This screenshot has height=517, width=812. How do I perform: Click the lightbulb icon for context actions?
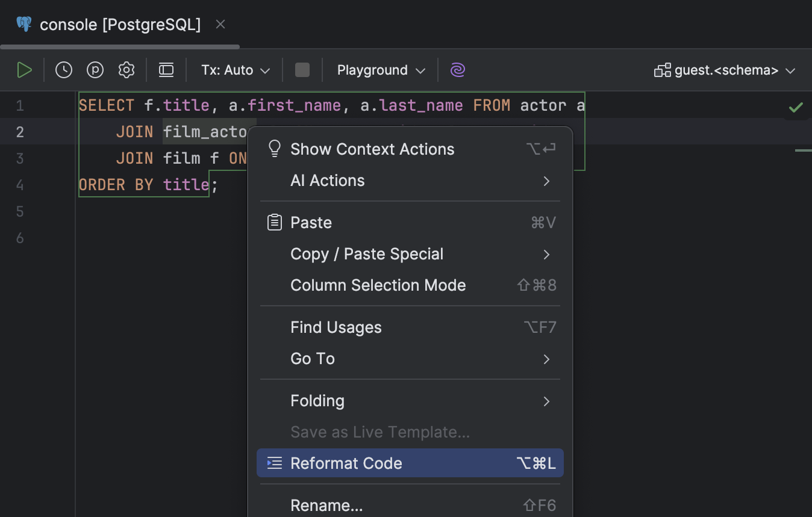tap(274, 148)
